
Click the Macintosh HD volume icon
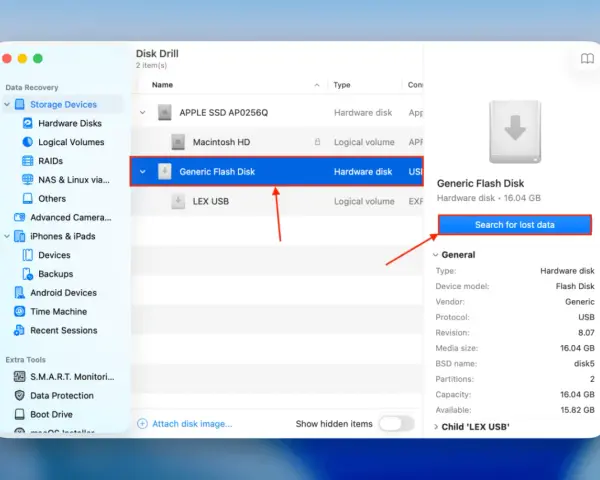pos(178,142)
